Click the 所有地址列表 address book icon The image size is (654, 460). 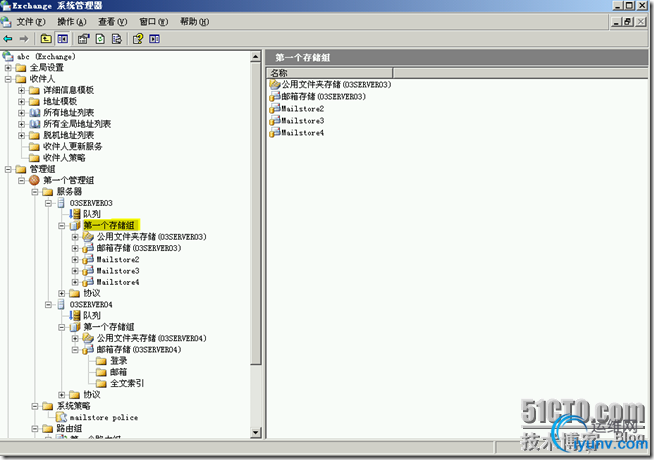(35, 113)
